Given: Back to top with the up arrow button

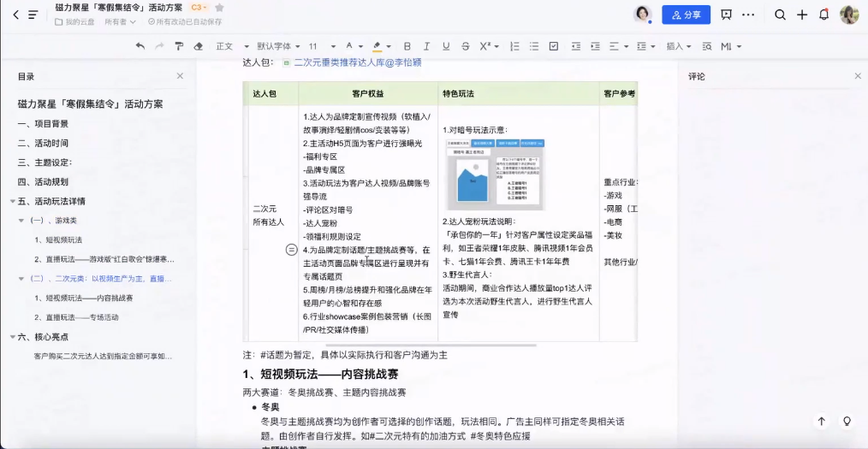Looking at the screenshot, I should pyautogui.click(x=822, y=422).
